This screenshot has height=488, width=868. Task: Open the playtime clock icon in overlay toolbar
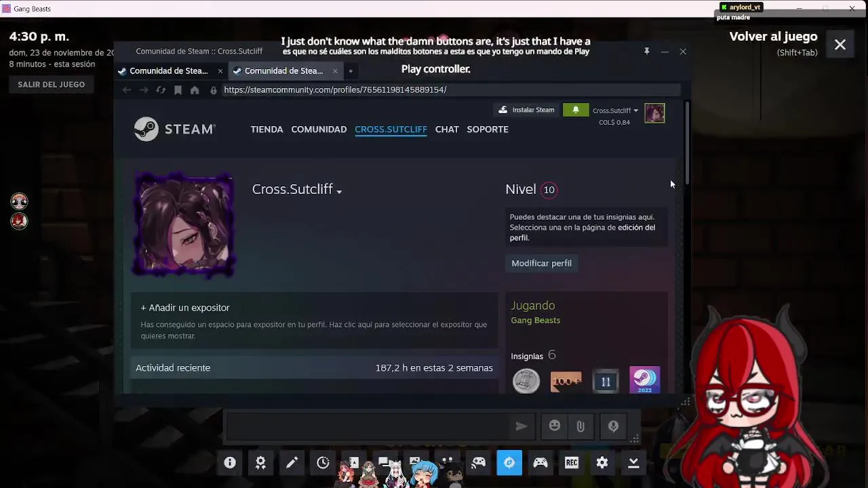tap(323, 462)
